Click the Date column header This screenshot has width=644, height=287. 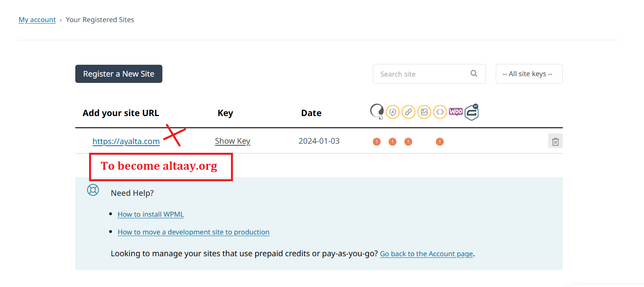(311, 113)
